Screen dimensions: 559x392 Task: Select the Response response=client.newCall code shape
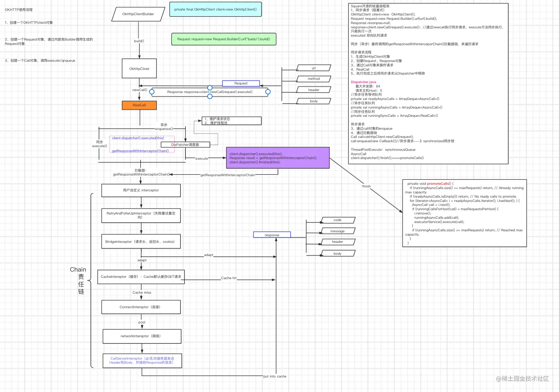tap(210, 92)
